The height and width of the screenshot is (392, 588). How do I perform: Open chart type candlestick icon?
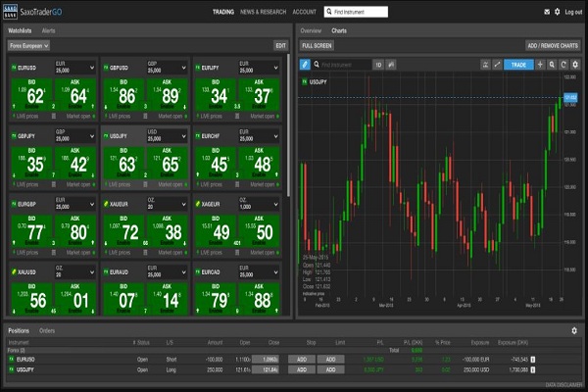[x=391, y=65]
